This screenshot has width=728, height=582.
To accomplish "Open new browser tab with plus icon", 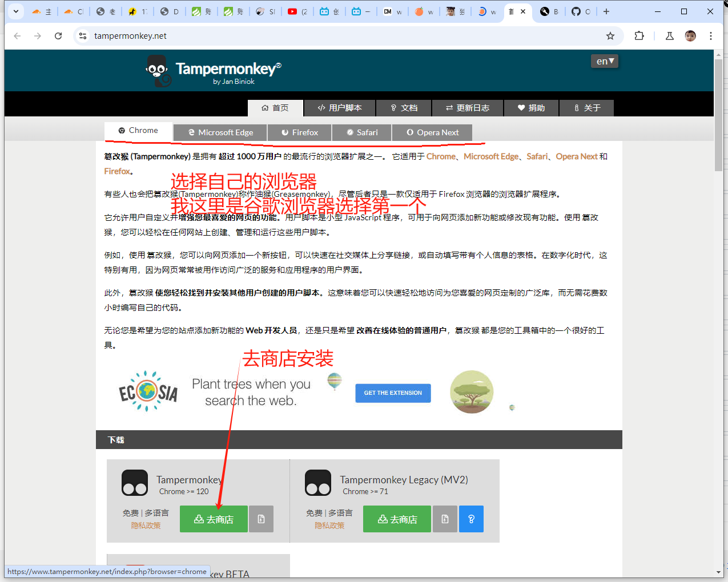I will pos(606,11).
